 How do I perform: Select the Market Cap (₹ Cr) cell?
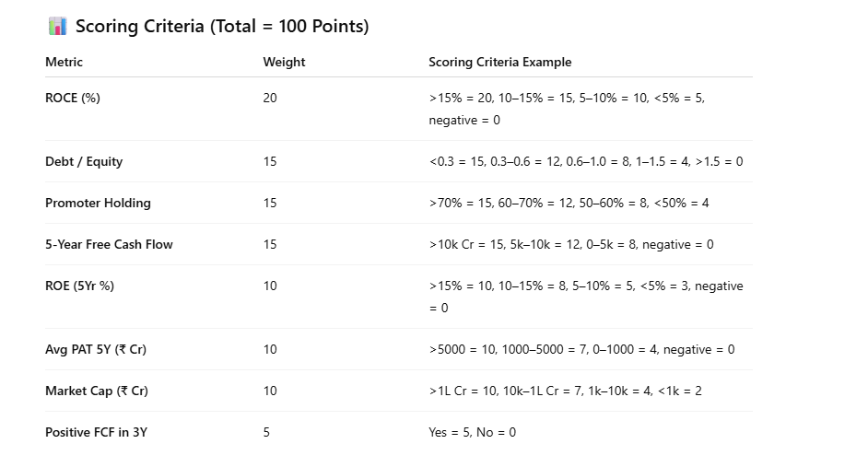tap(97, 391)
